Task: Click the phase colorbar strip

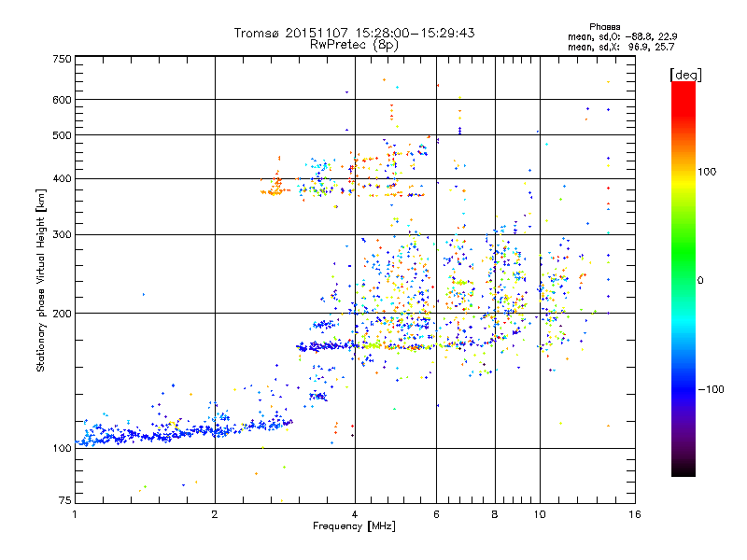Action: 684,278
